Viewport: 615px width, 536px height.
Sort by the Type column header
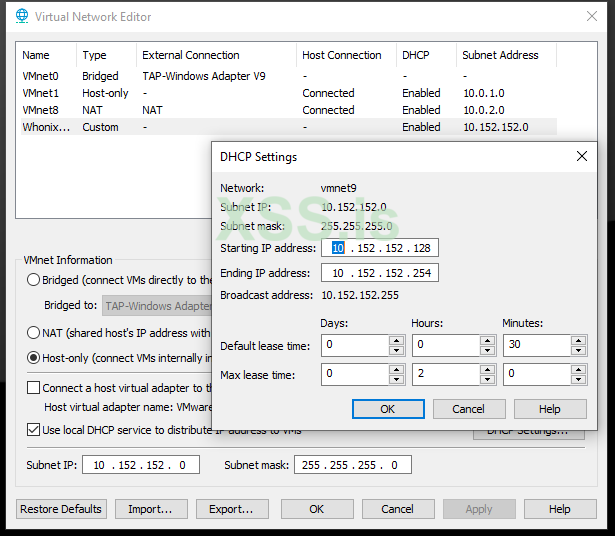[106, 55]
